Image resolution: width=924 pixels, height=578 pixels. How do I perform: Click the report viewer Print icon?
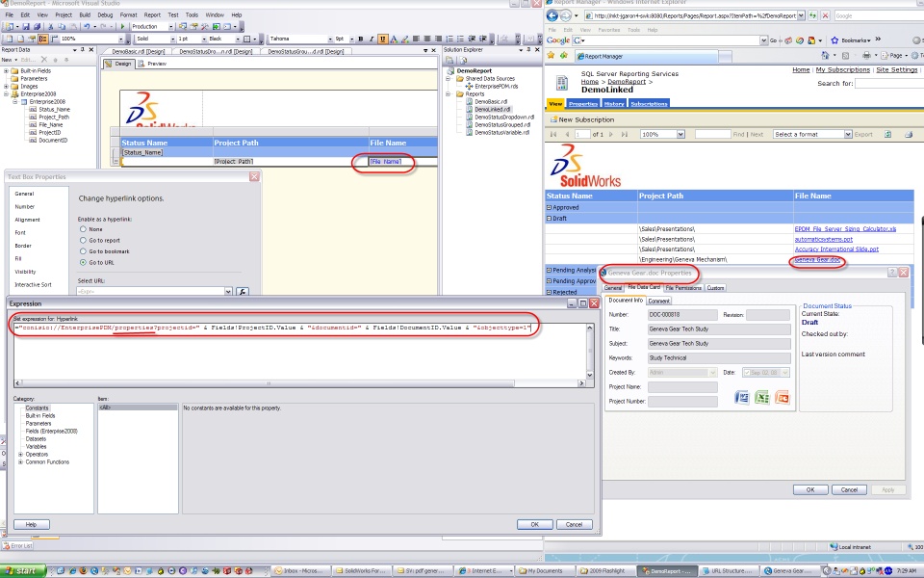(x=908, y=135)
